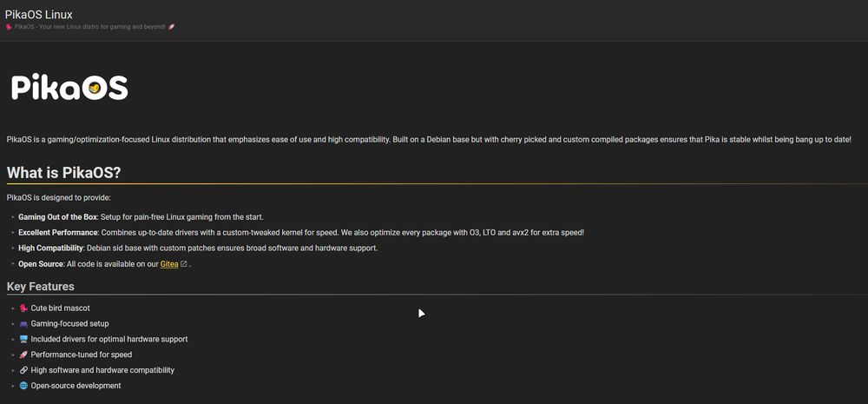Click the 'High software and hardware compatibility' item
The height and width of the screenshot is (404, 868).
[x=102, y=369]
